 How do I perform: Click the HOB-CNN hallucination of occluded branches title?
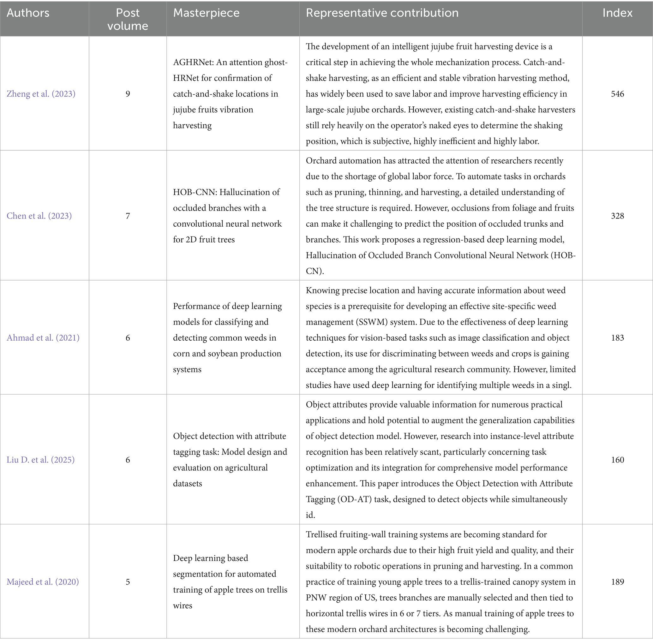227,216
